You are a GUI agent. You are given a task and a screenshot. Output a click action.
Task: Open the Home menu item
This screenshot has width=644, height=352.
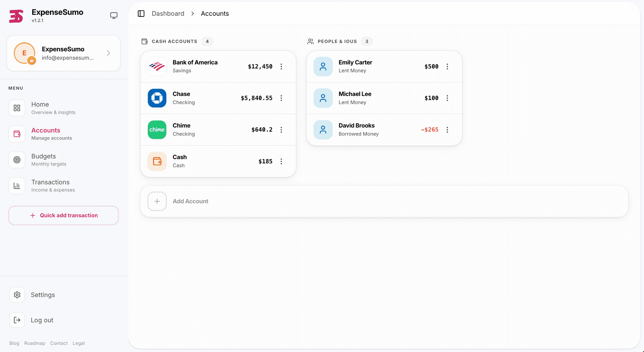tap(64, 108)
